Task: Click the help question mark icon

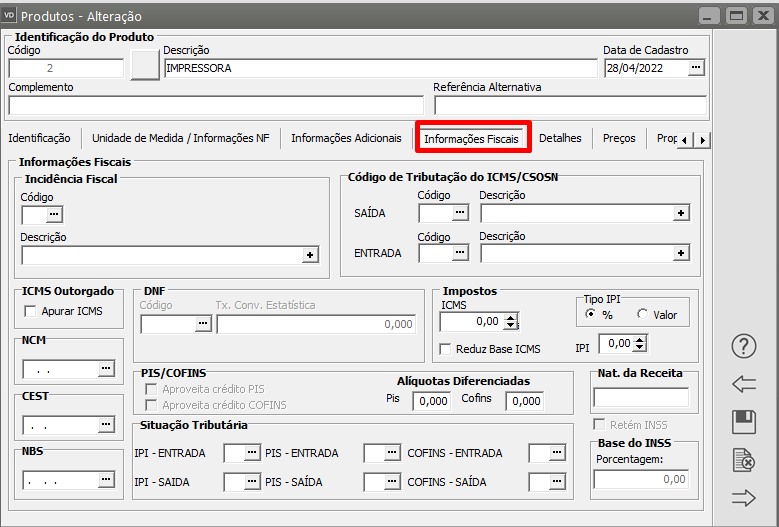Action: pyautogui.click(x=744, y=346)
